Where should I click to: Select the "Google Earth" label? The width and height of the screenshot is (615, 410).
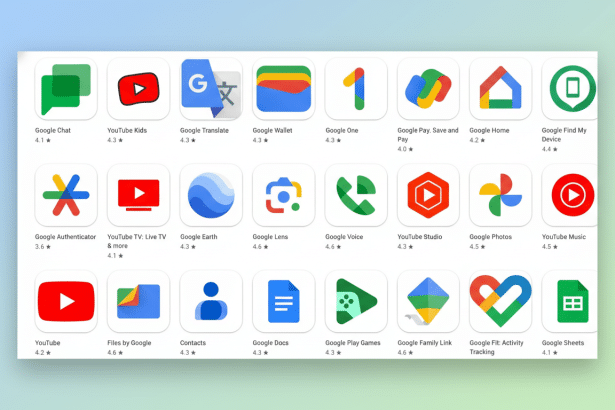tap(199, 237)
